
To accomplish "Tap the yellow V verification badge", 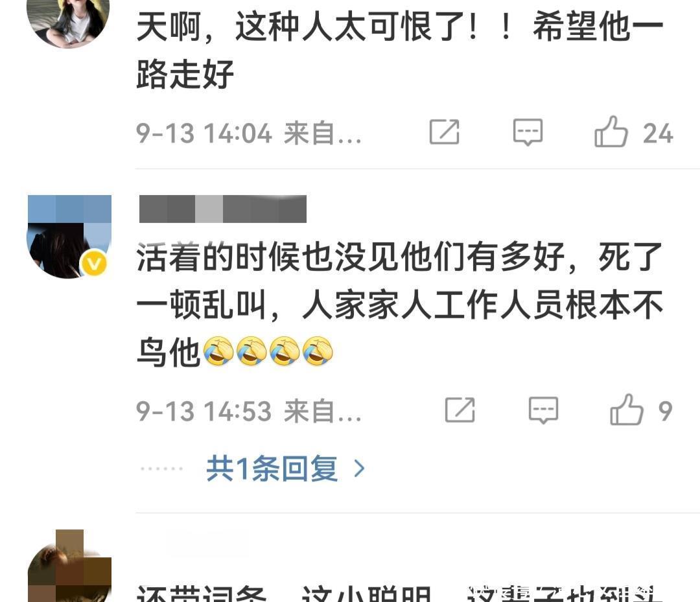I will 94,264.
